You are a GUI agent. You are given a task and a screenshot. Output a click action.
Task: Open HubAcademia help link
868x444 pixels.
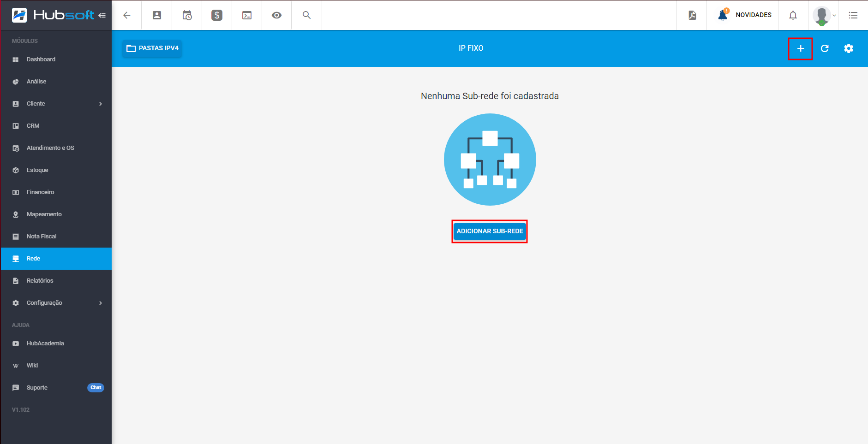[x=56, y=343]
